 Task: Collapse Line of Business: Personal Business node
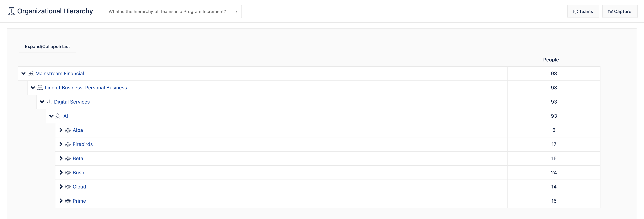pos(33,88)
